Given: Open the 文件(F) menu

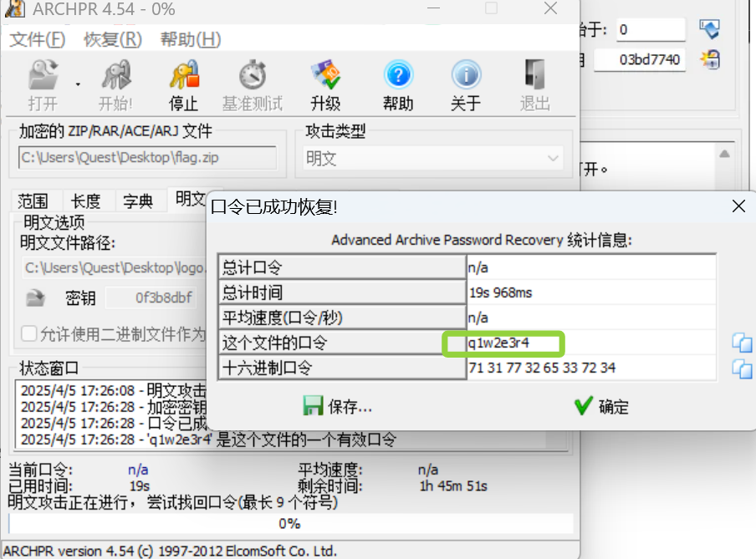Looking at the screenshot, I should point(38,39).
